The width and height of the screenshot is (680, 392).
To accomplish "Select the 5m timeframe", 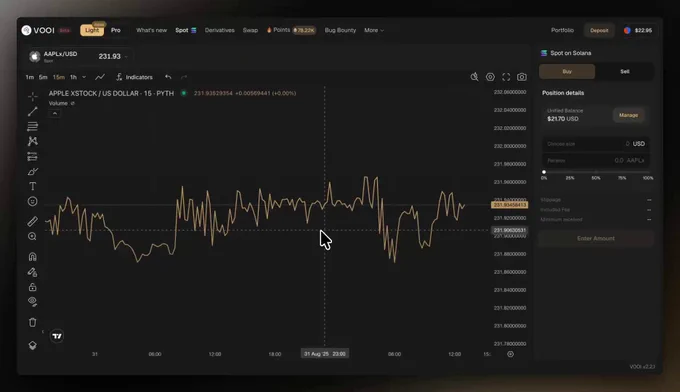I will pos(43,77).
